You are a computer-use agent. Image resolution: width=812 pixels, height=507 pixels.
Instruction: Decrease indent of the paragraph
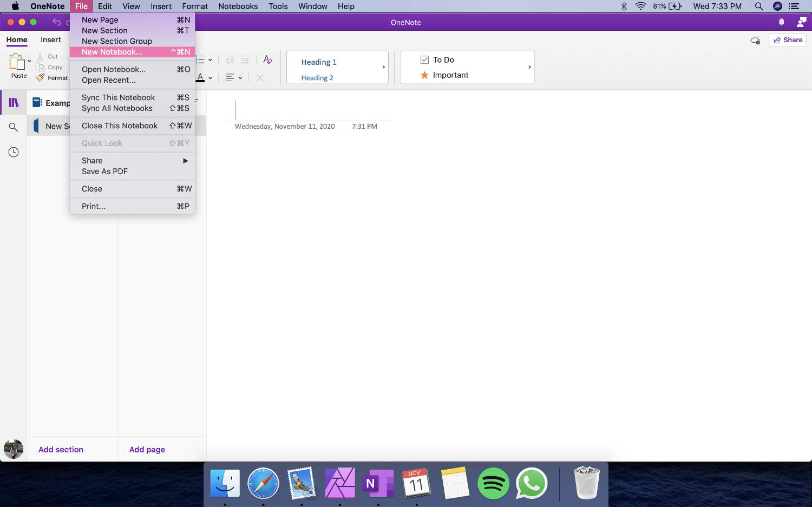230,60
